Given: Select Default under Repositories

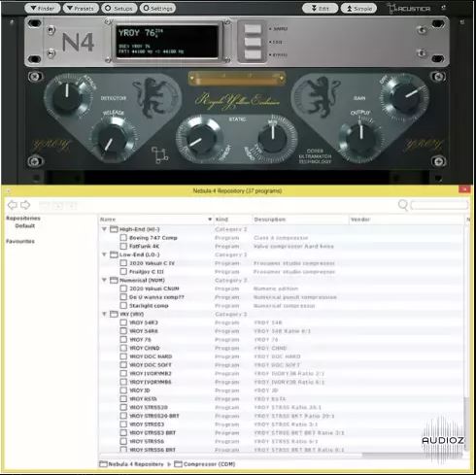Looking at the screenshot, I should (x=25, y=225).
